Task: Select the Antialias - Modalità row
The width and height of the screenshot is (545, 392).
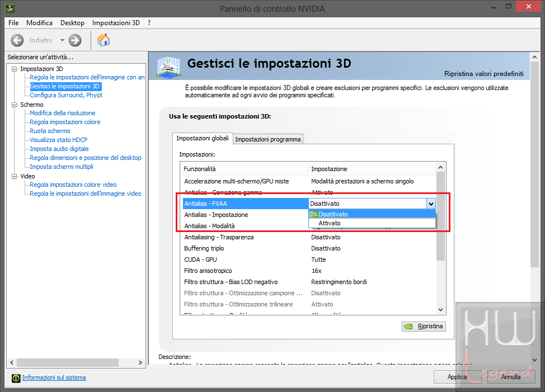Action: tap(246, 226)
